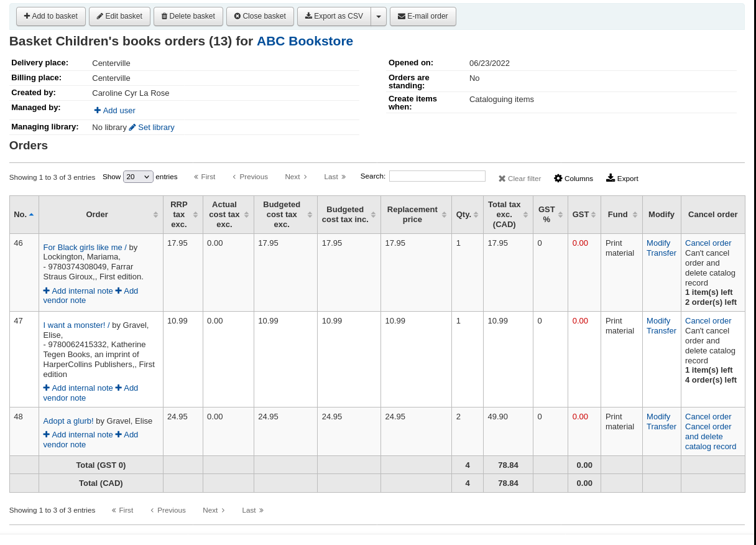Click the table Export download icon
Viewport: 756px width, 545px height.
coord(622,178)
